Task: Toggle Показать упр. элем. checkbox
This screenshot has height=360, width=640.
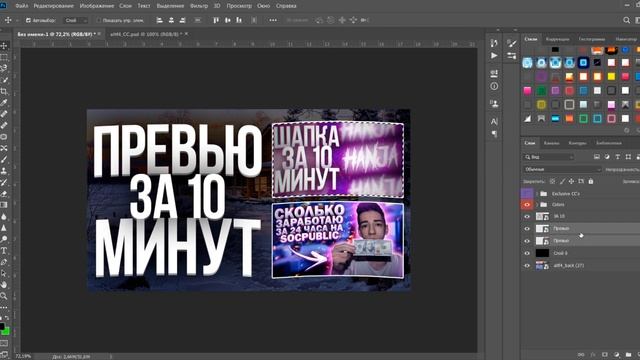Action: pyautogui.click(x=98, y=20)
